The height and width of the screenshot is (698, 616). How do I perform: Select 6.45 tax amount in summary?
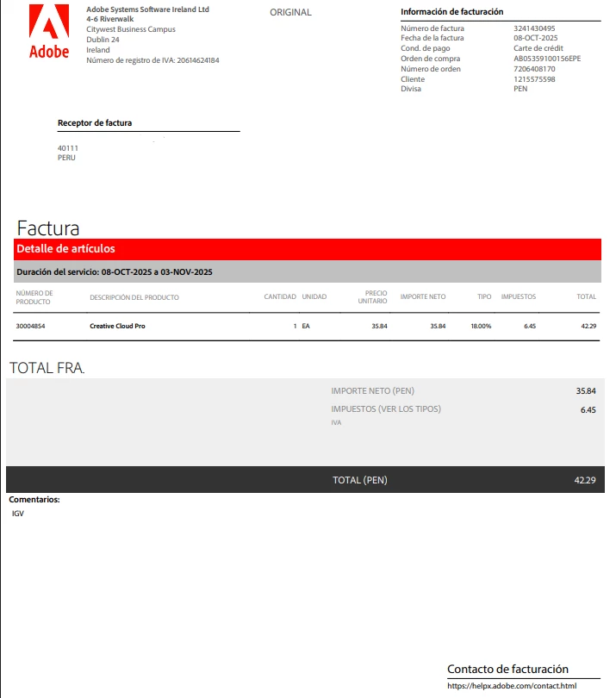point(588,410)
